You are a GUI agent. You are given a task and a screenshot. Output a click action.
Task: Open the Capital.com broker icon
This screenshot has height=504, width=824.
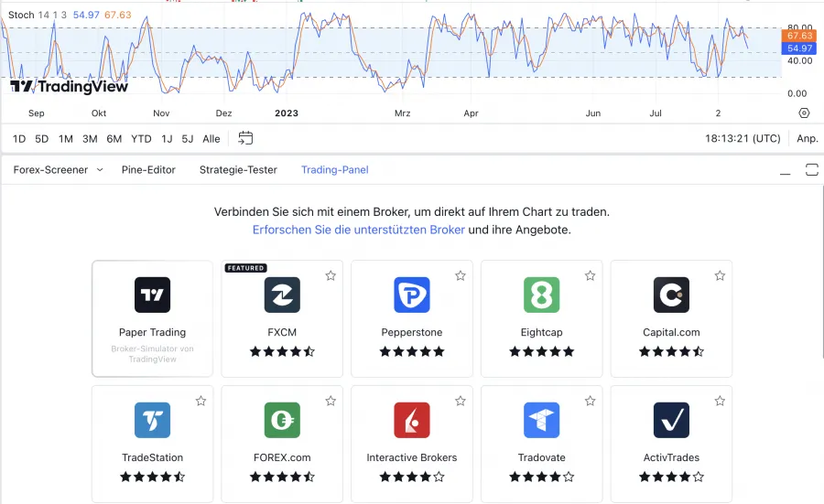pyautogui.click(x=671, y=295)
